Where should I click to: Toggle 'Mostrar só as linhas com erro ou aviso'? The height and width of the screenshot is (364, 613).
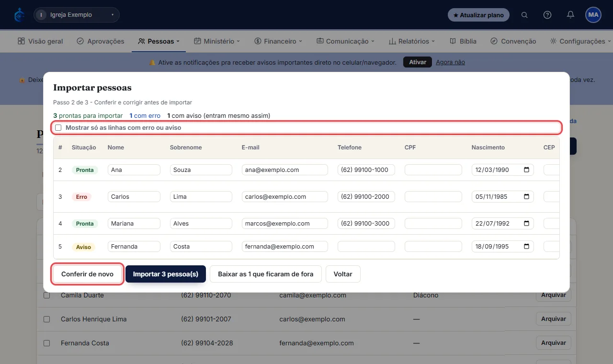[x=58, y=128]
